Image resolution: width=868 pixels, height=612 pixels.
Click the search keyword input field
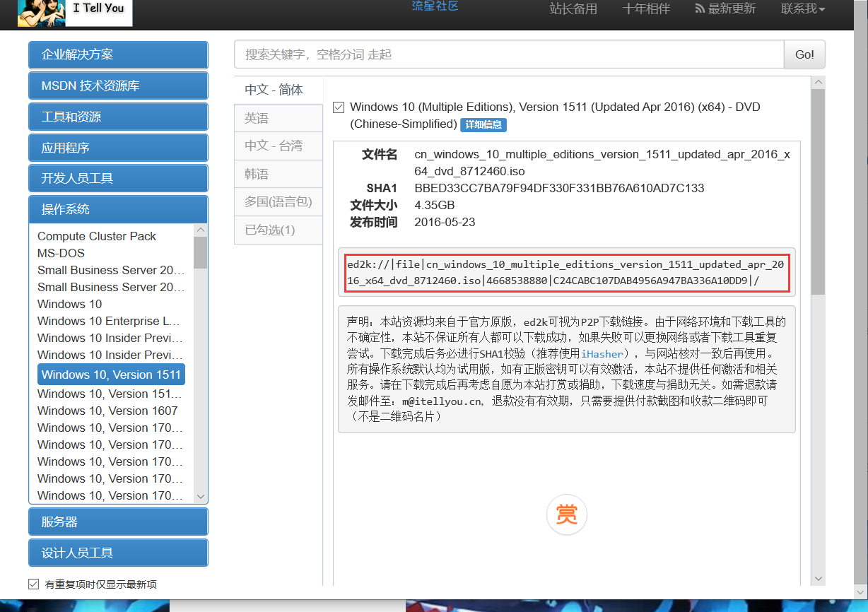tap(509, 54)
